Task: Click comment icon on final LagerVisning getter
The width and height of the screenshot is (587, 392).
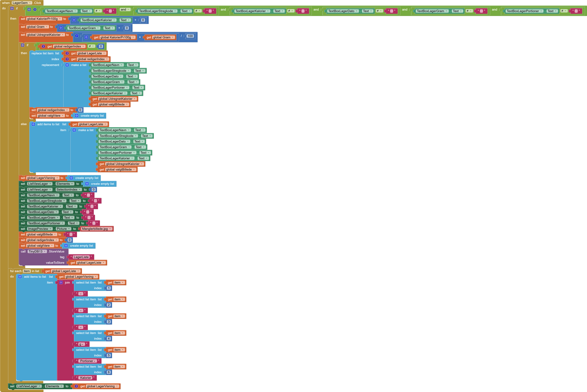Action: [76, 386]
